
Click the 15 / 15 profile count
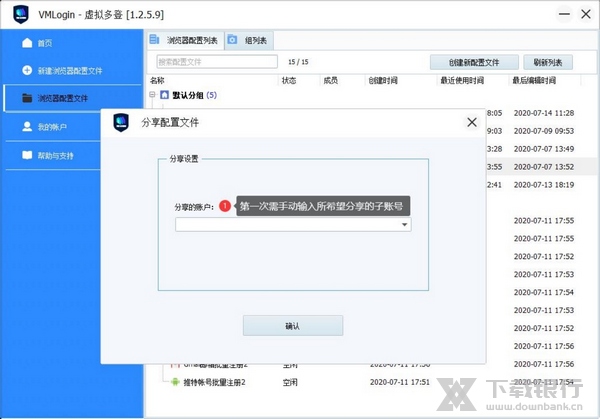(298, 62)
